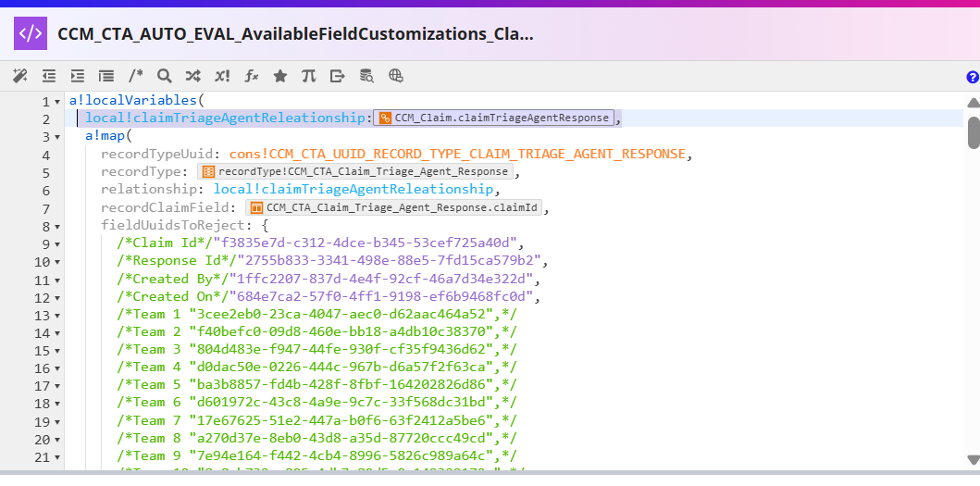This screenshot has height=486, width=980.
Task: Click the Team 8 commented line
Action: pos(316,438)
